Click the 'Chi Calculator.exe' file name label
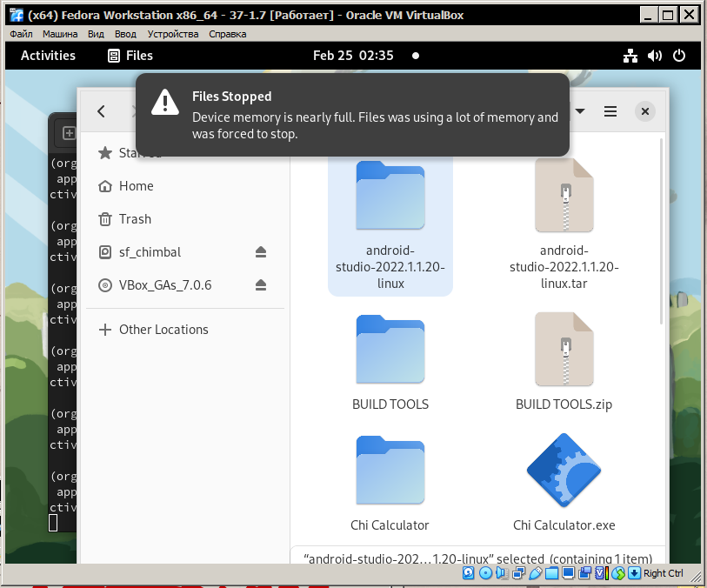 (564, 525)
